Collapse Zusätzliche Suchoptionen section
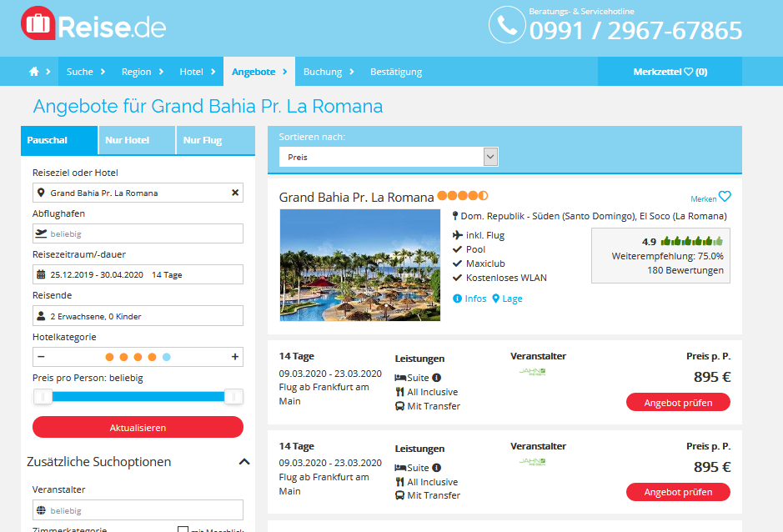783x532 pixels. tap(244, 462)
